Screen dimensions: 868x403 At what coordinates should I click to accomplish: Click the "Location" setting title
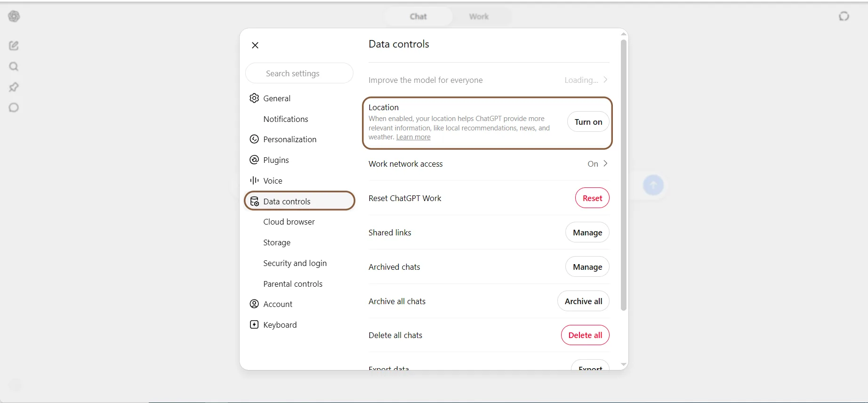point(384,107)
